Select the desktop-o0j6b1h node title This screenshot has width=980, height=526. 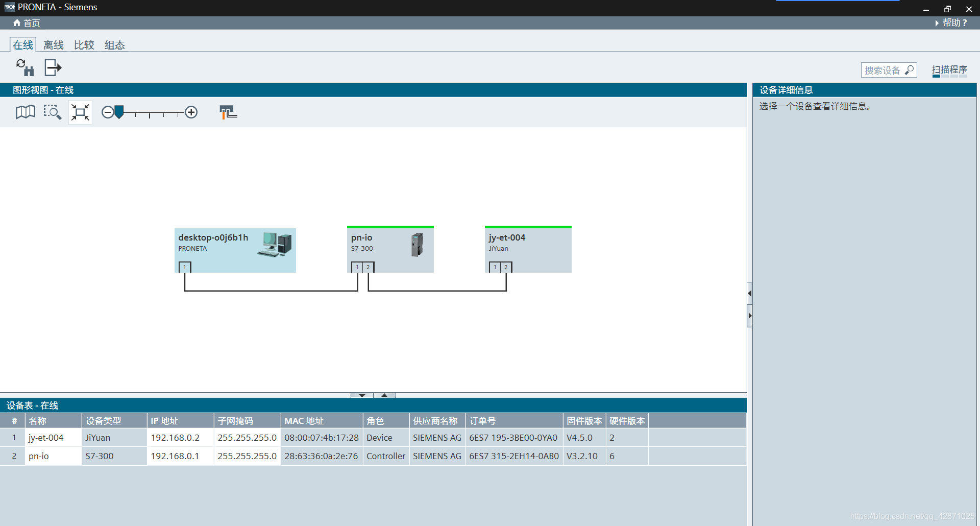point(213,237)
